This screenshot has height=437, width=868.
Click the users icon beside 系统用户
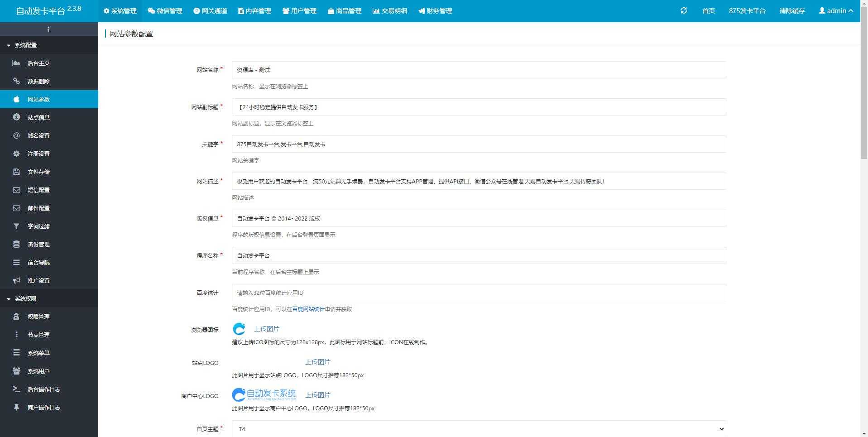(x=16, y=371)
